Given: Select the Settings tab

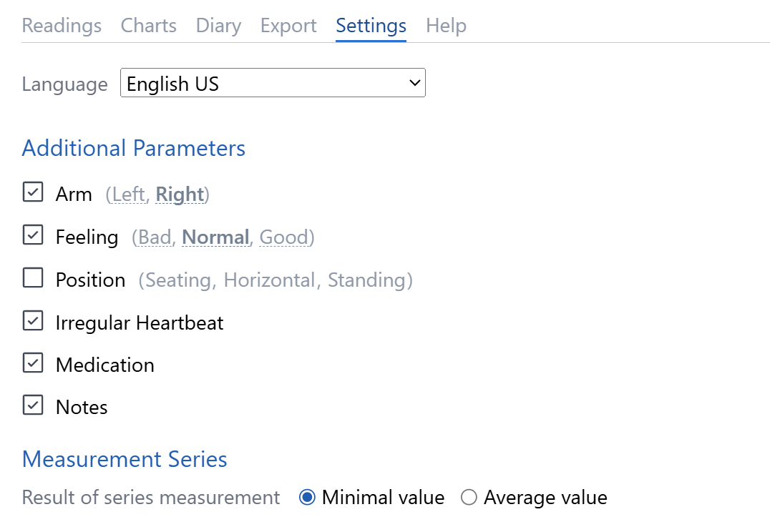Looking at the screenshot, I should point(371,26).
